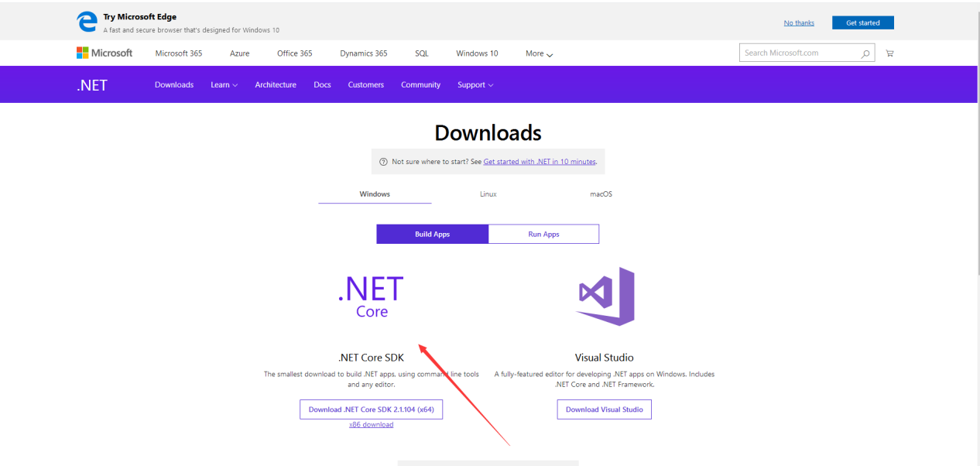Viewport: 980px width, 466px height.
Task: Click the question mark info icon
Action: pos(383,162)
